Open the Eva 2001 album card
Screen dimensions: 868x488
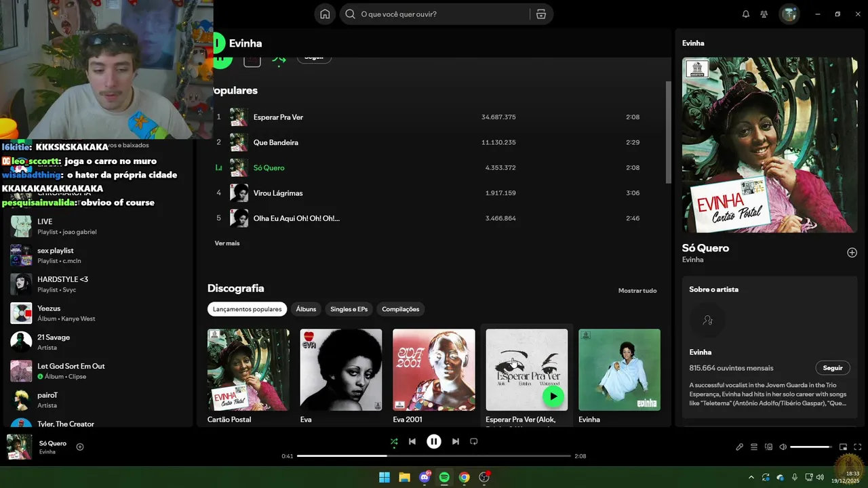434,376
